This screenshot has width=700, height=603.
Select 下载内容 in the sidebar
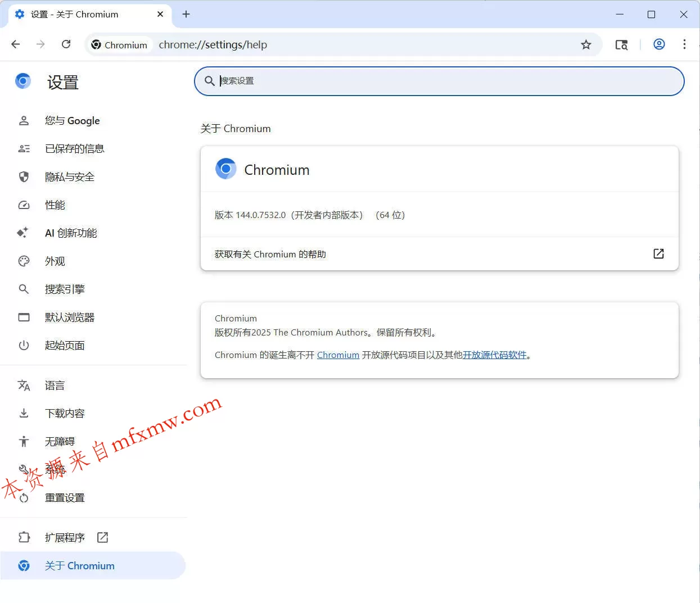pos(93,414)
